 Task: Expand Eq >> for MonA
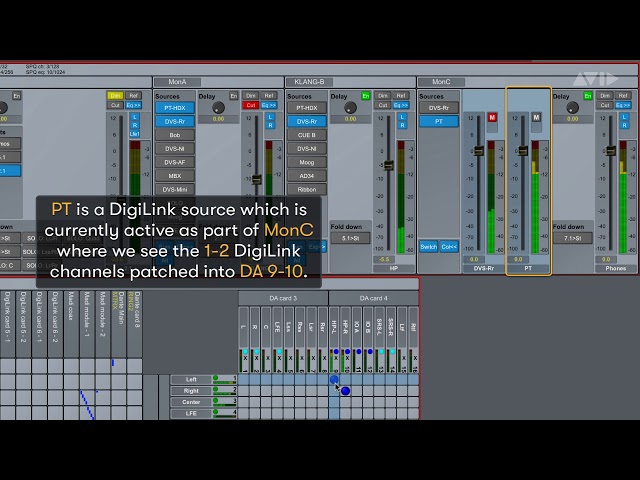tap(269, 105)
